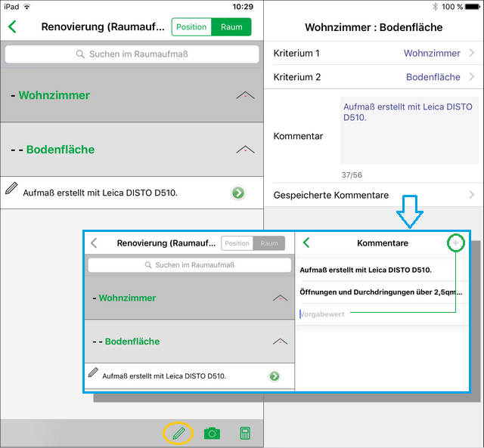Screen dimensions: 484x448
Task: Collapse the top Bodenfläche section
Action: (x=244, y=150)
